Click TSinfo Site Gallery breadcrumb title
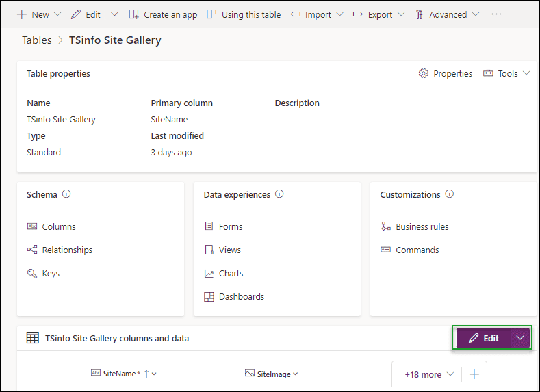The width and height of the screenshot is (540, 392). click(x=115, y=40)
